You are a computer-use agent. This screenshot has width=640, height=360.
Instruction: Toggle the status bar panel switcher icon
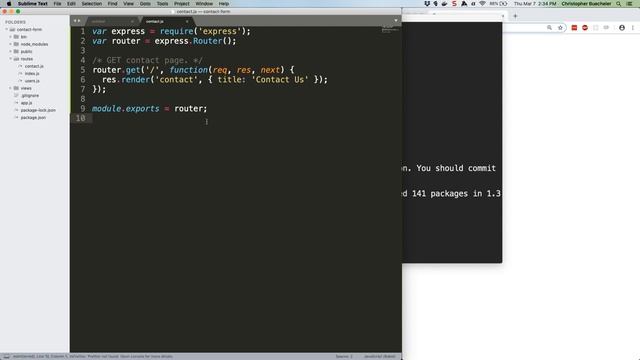(6, 356)
